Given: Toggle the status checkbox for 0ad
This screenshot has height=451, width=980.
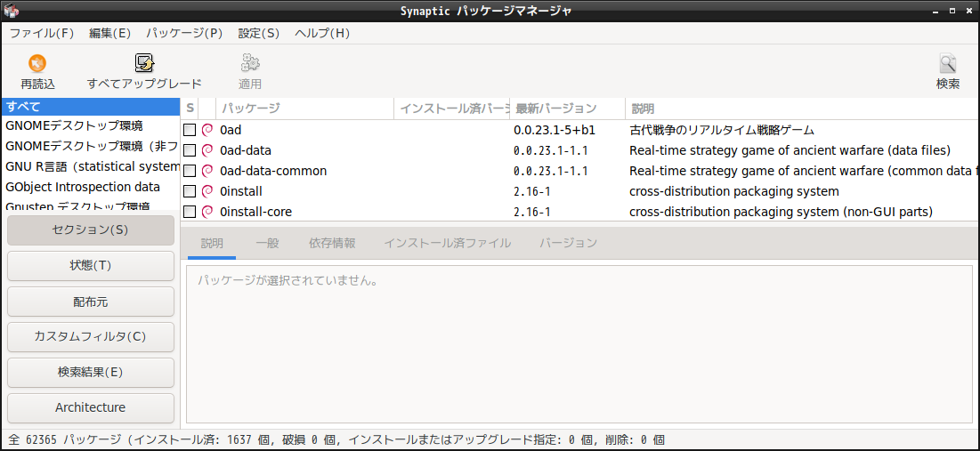Looking at the screenshot, I should [x=190, y=130].
